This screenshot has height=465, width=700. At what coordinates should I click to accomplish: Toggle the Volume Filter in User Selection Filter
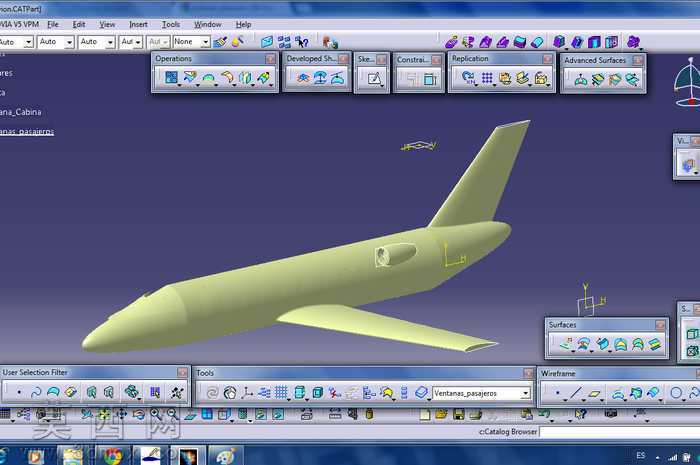[x=71, y=392]
